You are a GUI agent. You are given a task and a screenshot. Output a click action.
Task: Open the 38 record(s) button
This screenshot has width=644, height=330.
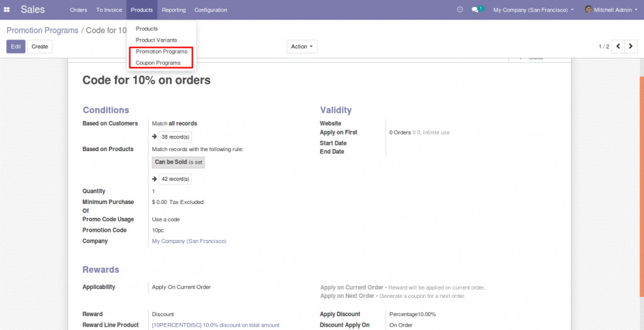(x=175, y=137)
